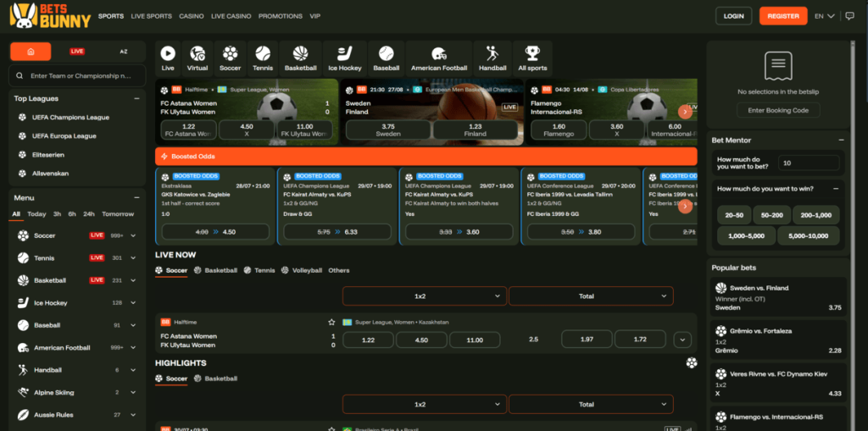Expand Soccer in sidebar menu

(133, 235)
